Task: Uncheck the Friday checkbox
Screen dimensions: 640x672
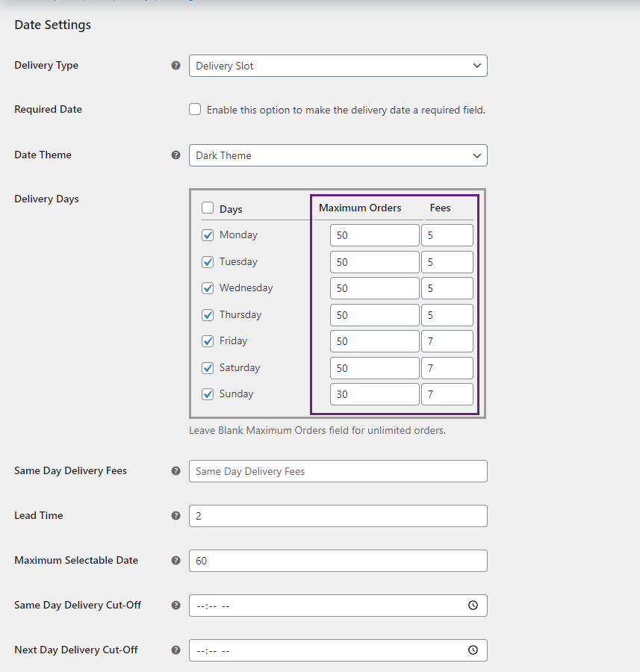Action: point(208,341)
